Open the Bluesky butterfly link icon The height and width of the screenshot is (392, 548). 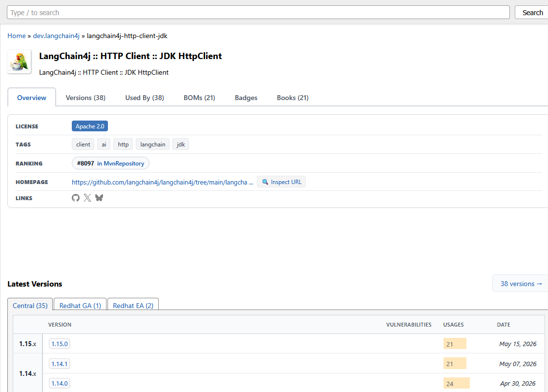99,198
